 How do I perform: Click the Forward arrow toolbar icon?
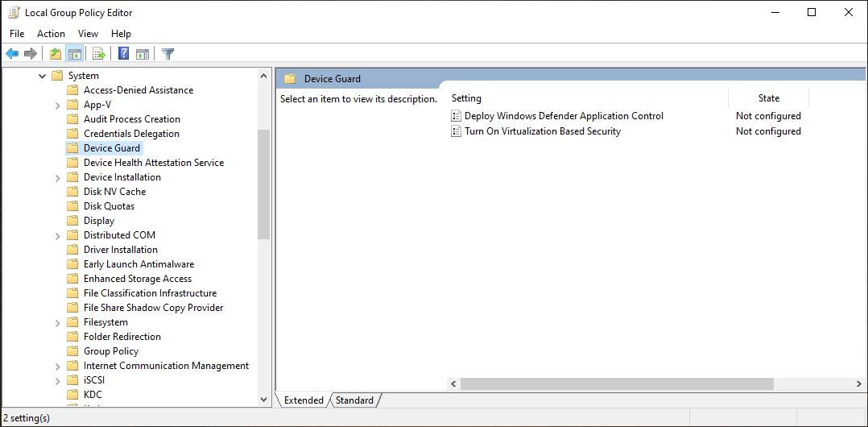pos(31,54)
